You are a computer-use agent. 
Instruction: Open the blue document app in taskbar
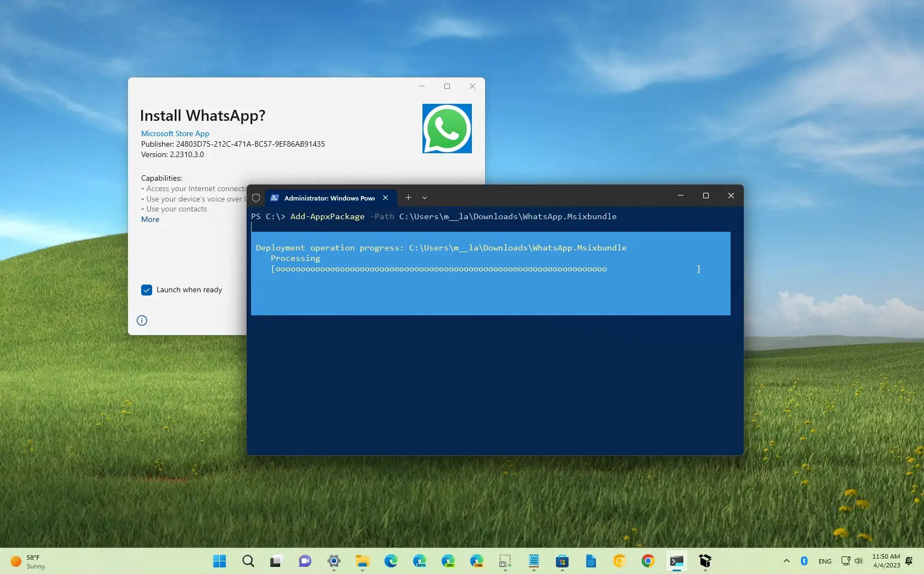[x=591, y=561]
